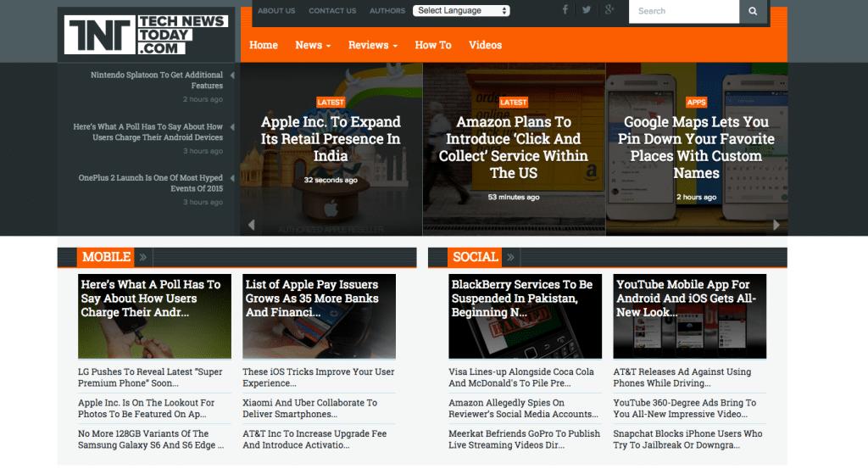Image resolution: width=868 pixels, height=469 pixels.
Task: Open OnePlus 2 Launch sidebar headline
Action: tap(151, 183)
